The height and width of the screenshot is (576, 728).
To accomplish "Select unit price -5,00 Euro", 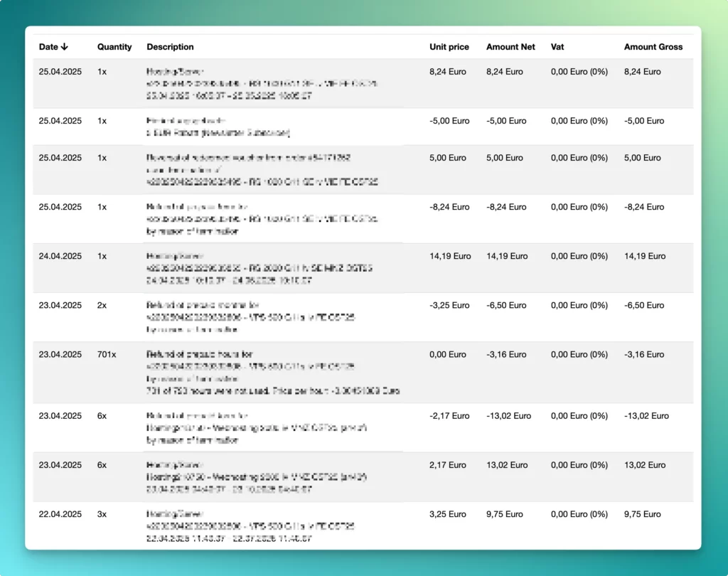I will pos(449,121).
